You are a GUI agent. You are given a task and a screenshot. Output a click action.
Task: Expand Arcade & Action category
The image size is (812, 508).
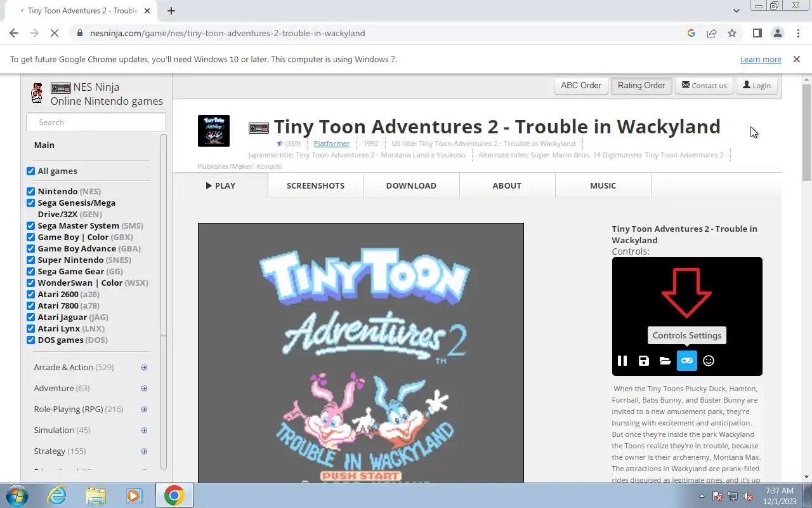click(x=144, y=368)
